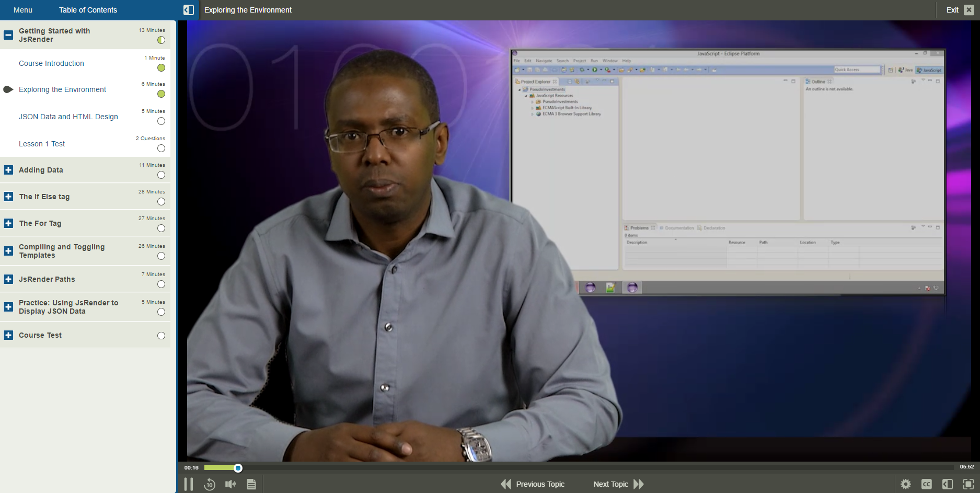Viewport: 980px width, 493px height.
Task: Collapse sidebar using header panel icon
Action: click(189, 10)
